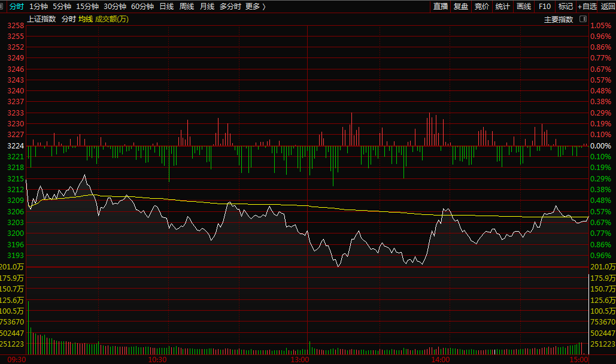Open the 统计 statistics panel
This screenshot has width=616, height=364.
pos(503,7)
